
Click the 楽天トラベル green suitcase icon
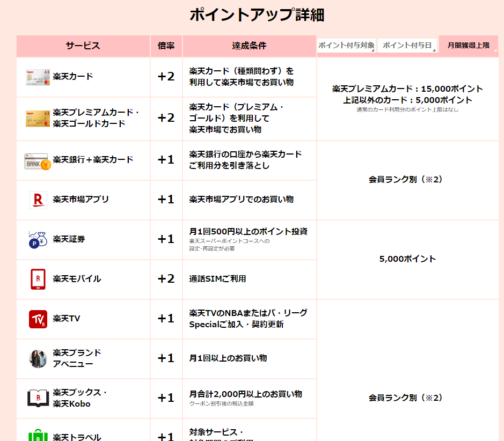pos(38,435)
